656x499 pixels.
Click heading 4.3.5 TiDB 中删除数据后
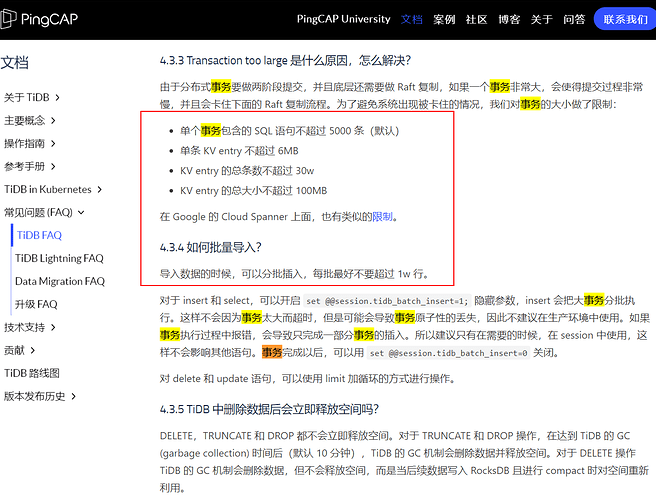tap(269, 409)
